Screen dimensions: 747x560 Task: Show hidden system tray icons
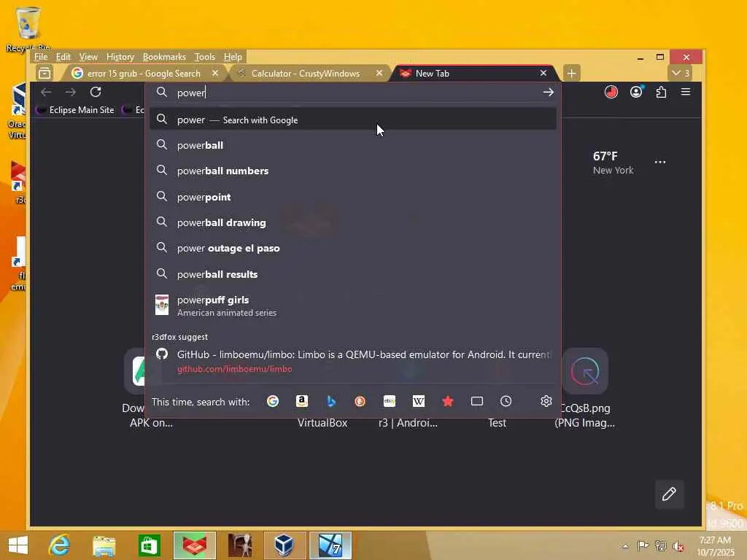point(625,546)
